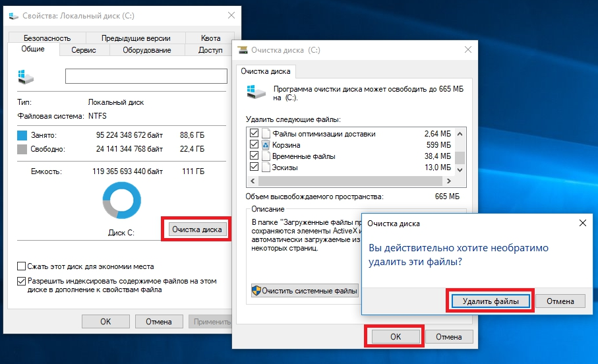Screen dimensions: 598x364
Task: Switch to the Безопасность tab
Action: [45, 38]
